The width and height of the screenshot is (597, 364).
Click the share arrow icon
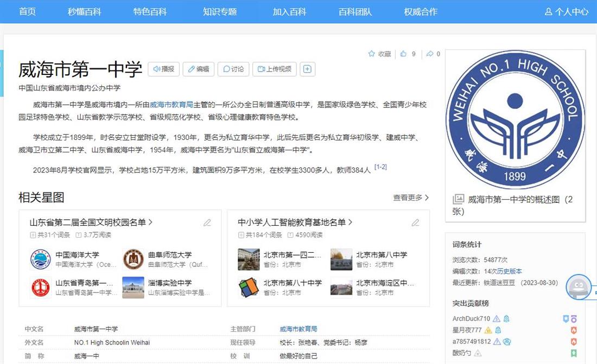pyautogui.click(x=430, y=54)
